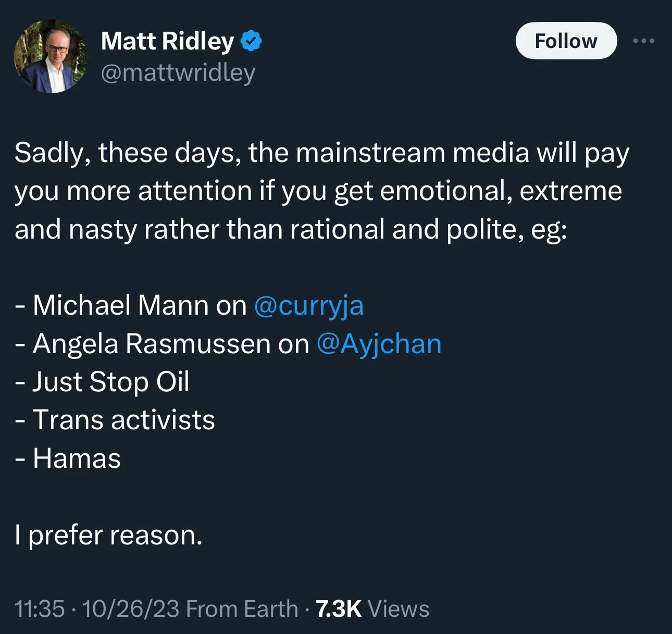Image resolution: width=672 pixels, height=634 pixels.
Task: Open the @mattwridley handle
Action: (178, 72)
